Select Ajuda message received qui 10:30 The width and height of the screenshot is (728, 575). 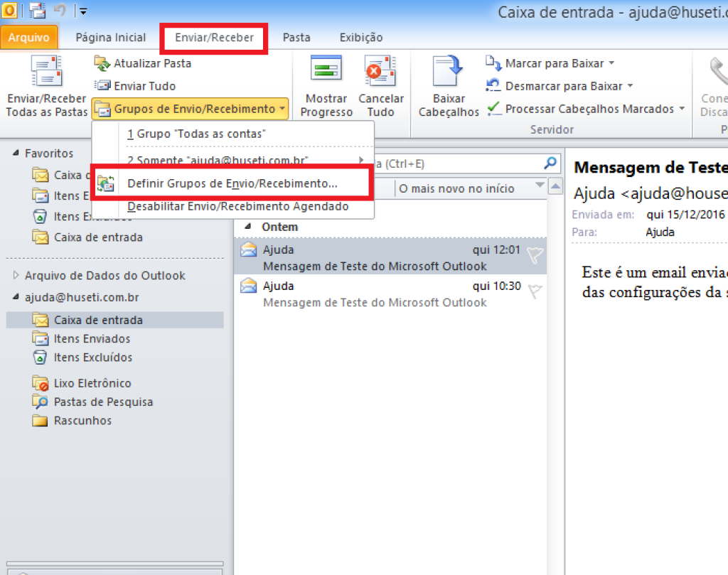point(390,292)
